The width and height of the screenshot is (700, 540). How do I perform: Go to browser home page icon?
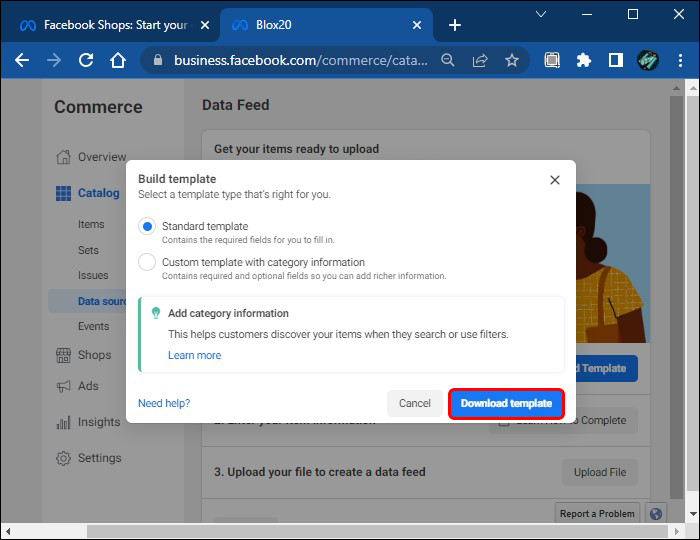tap(118, 60)
